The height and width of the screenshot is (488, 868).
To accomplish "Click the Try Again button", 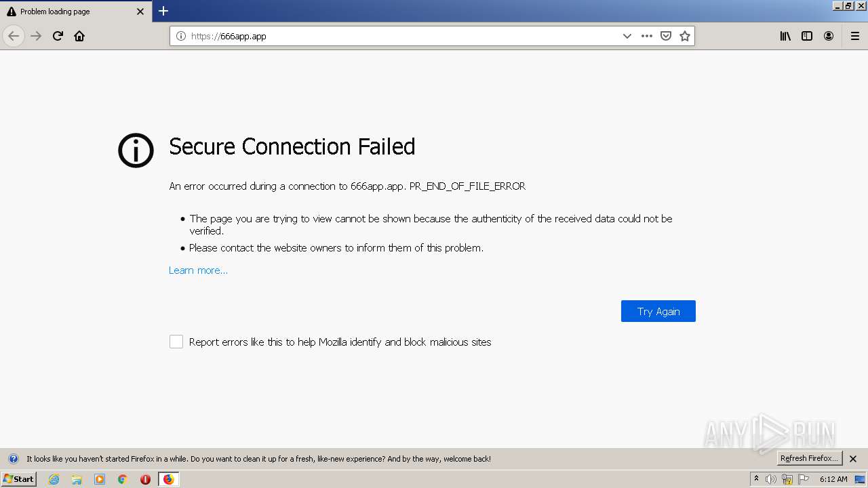I will point(658,311).
